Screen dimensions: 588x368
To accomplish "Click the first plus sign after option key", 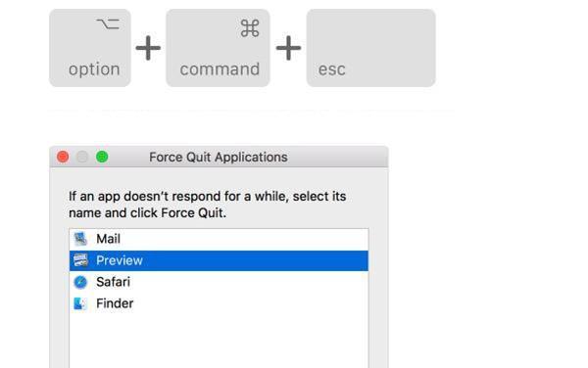I will 148,48.
